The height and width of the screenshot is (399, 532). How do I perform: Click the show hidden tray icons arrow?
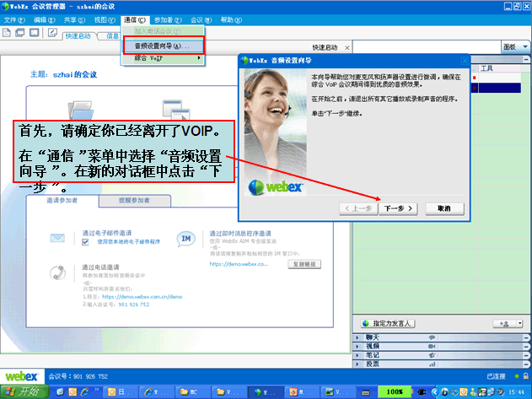click(x=435, y=392)
